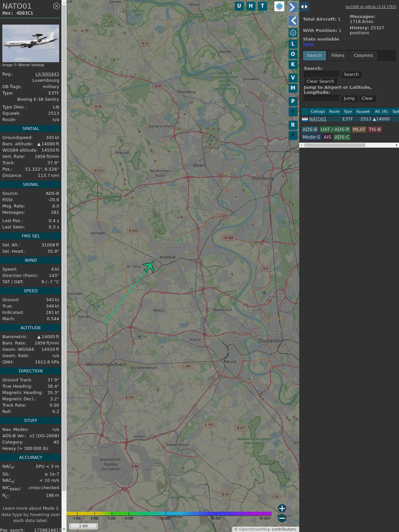Click the Jump to Airport input field
Image resolution: width=399 pixels, height=532 pixels.
coord(322,98)
